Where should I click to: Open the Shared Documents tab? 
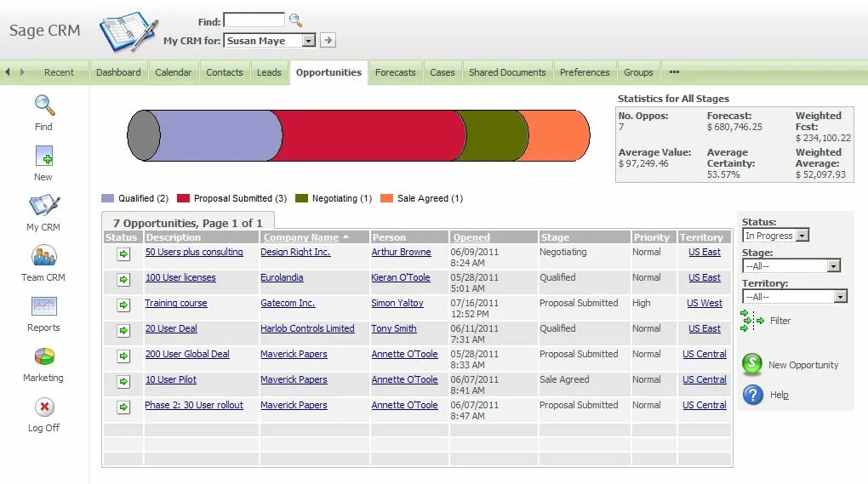(507, 72)
